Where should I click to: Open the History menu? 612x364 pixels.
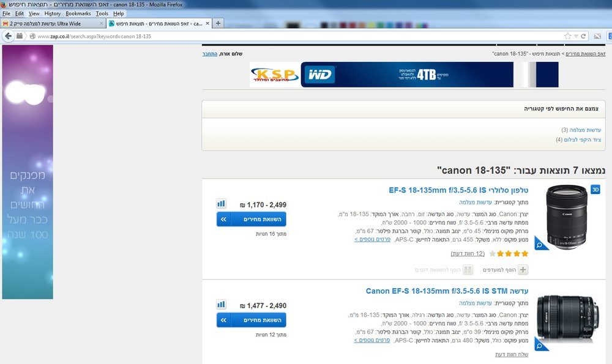point(52,13)
